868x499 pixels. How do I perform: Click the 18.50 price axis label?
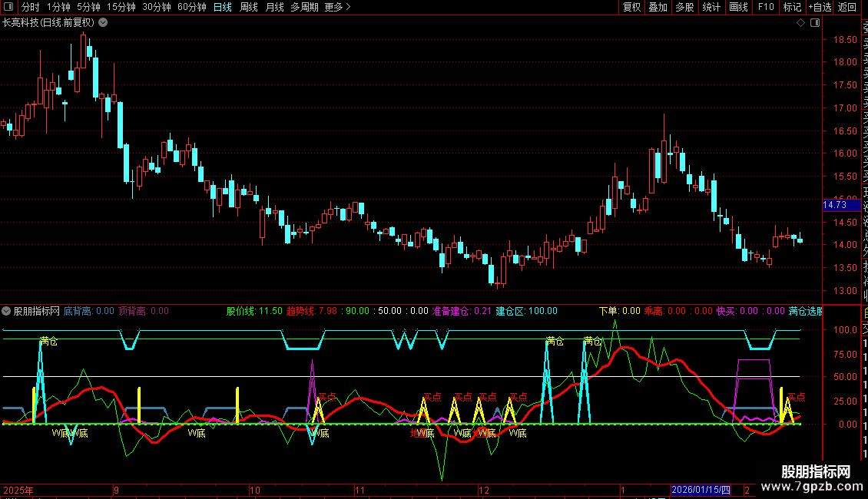(x=845, y=40)
